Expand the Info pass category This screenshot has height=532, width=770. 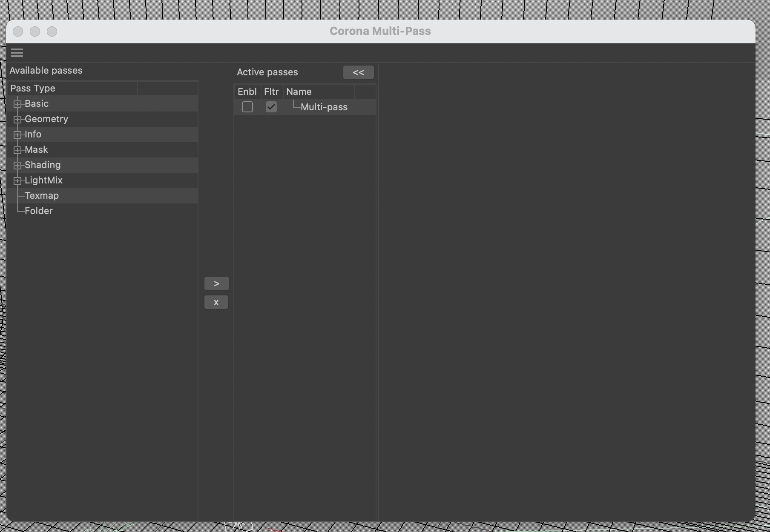[x=17, y=134]
